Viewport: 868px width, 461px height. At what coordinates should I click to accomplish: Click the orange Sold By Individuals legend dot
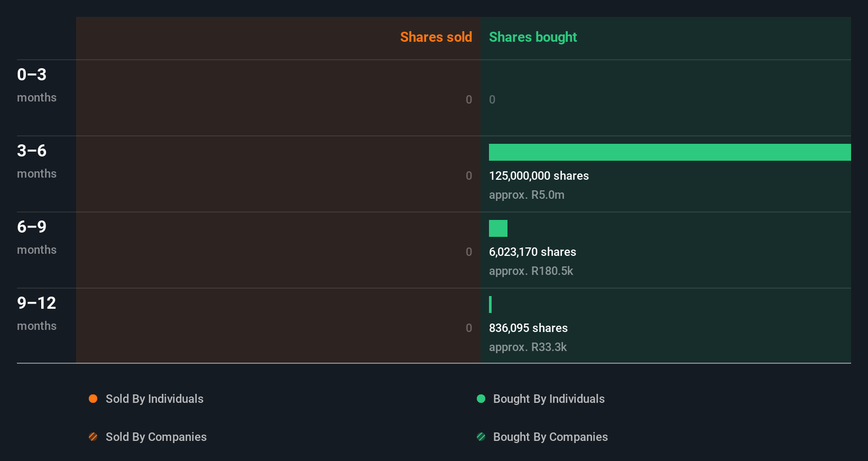(93, 399)
